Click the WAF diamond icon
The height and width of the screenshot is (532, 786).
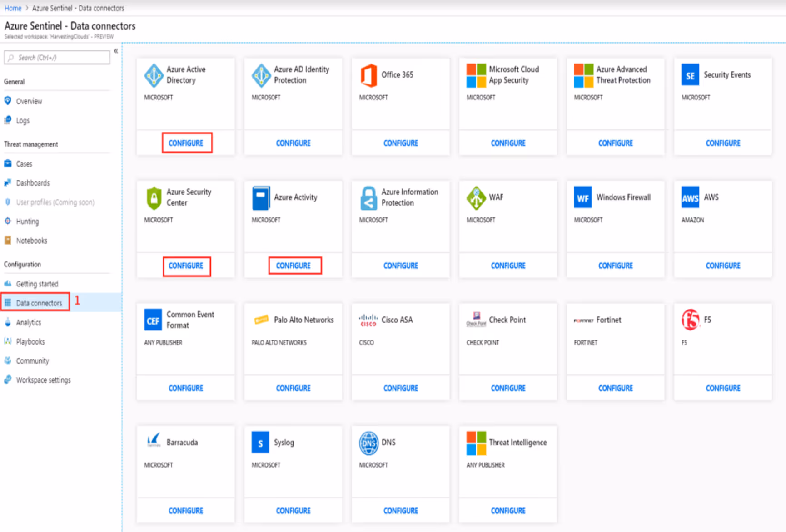tap(476, 198)
